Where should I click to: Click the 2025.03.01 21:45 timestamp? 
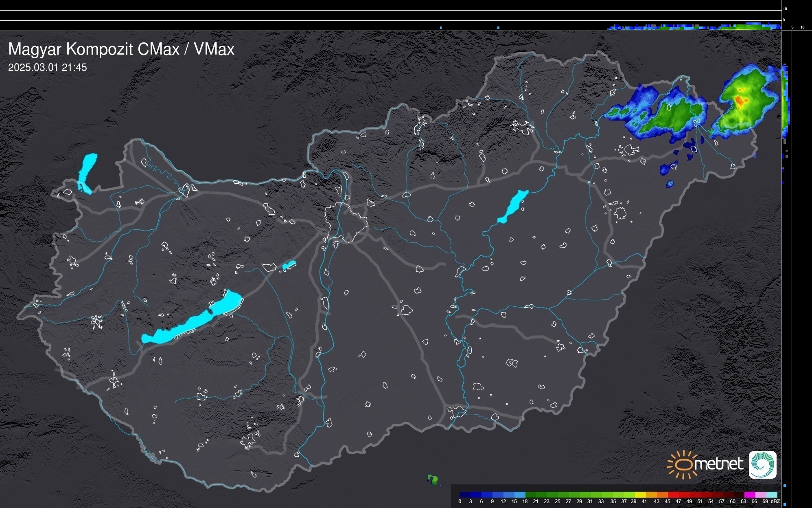pos(47,68)
